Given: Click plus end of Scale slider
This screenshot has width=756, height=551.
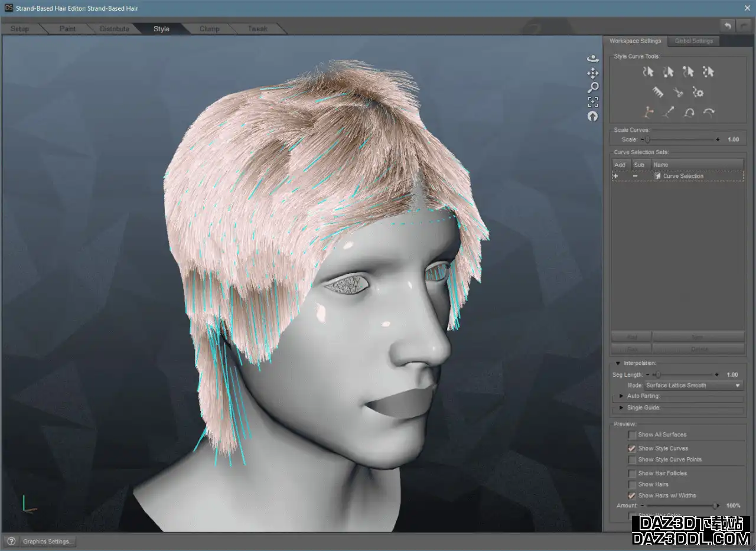Looking at the screenshot, I should coord(718,139).
